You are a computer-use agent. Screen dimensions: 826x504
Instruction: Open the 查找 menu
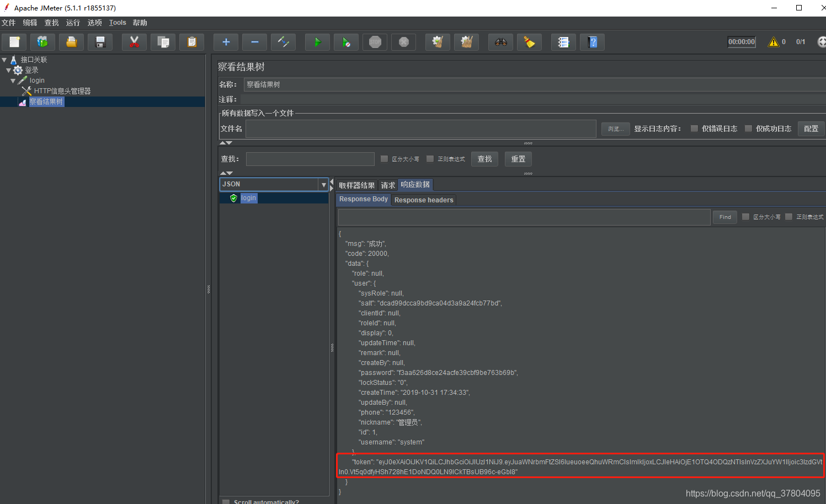(x=51, y=23)
